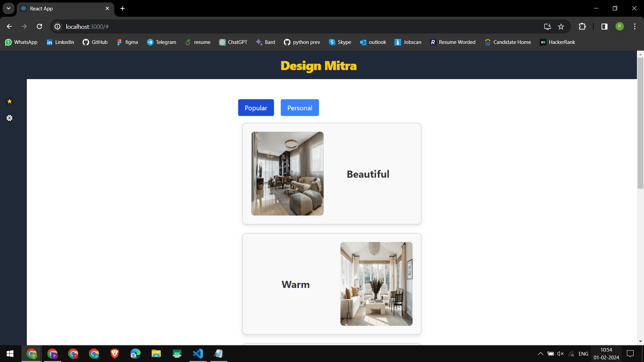Click the scrollbar down arrow
Image resolution: width=644 pixels, height=362 pixels.
(x=640, y=341)
